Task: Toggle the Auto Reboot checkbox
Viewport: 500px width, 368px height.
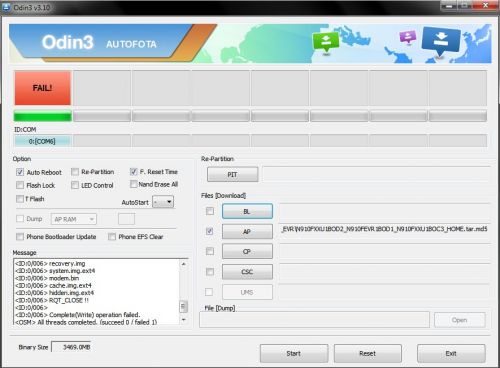Action: (x=20, y=172)
